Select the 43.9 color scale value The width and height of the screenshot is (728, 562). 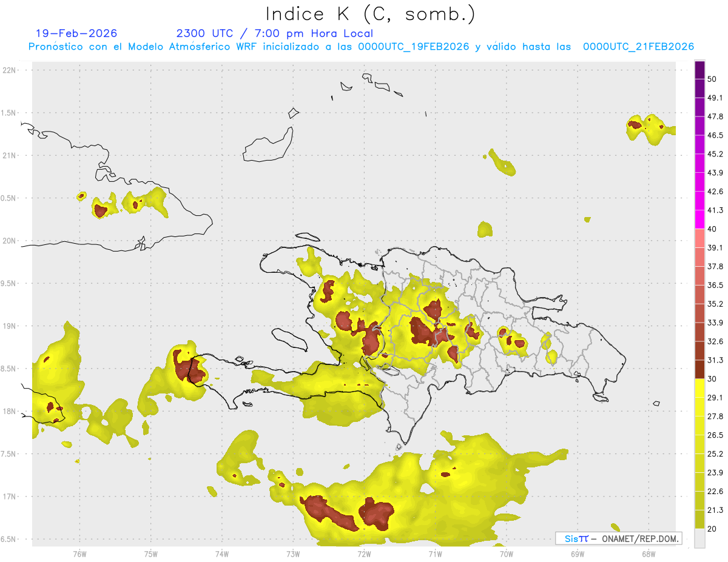(715, 173)
